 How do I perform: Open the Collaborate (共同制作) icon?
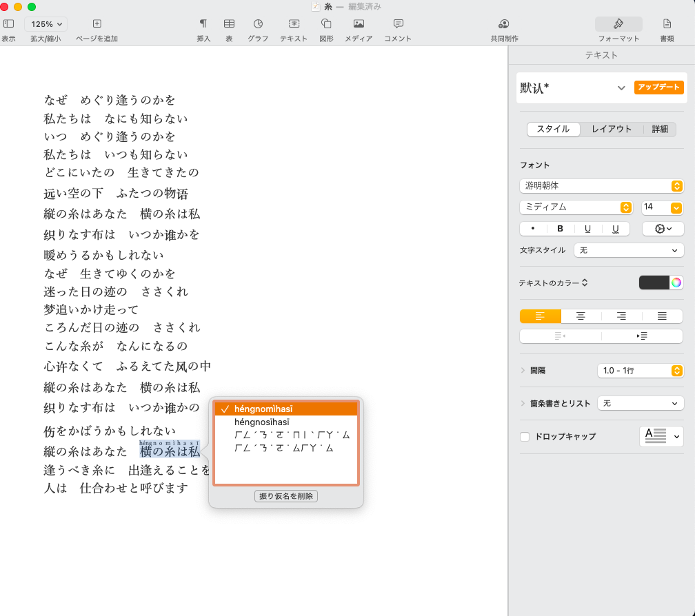coord(504,24)
